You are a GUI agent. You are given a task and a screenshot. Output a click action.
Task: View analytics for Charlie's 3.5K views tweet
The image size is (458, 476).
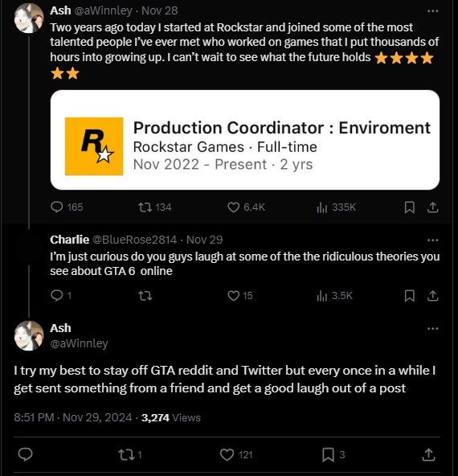(x=334, y=296)
